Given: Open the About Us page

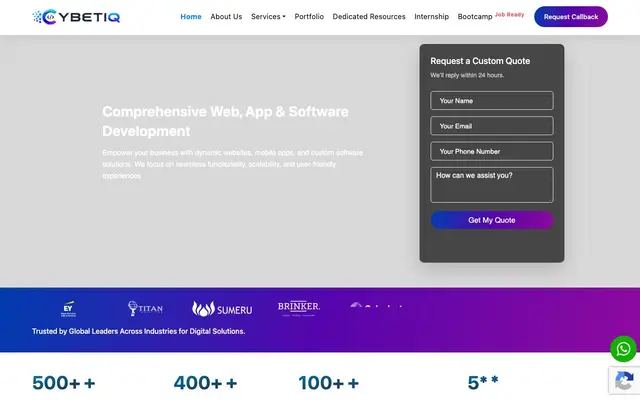Looking at the screenshot, I should (226, 17).
